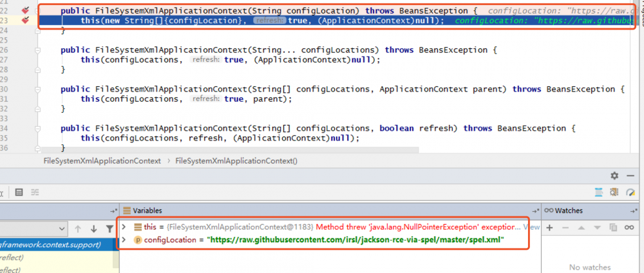Click the frames filter funnel icon
The height and width of the screenshot is (273, 644).
[x=109, y=229]
